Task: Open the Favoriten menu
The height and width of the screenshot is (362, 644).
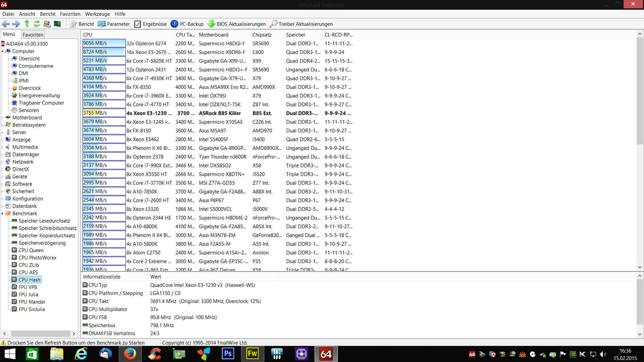Action: pos(70,14)
